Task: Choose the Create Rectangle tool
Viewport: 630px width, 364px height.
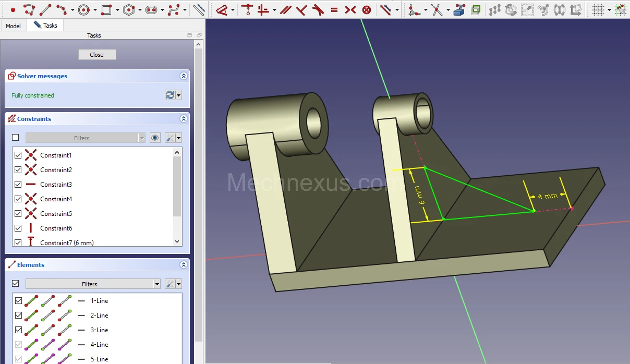Action: coord(106,10)
